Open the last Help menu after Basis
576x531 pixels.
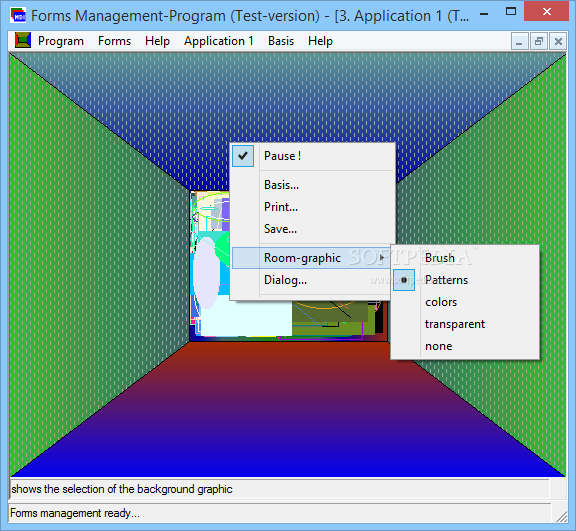point(320,41)
